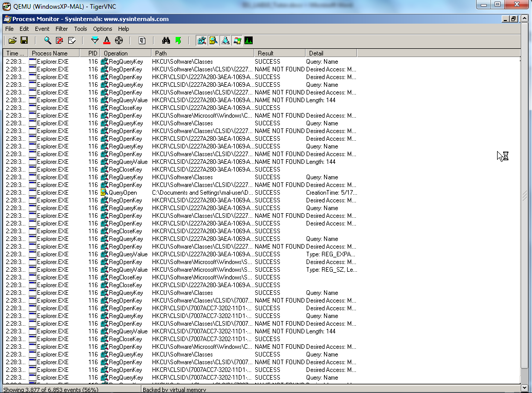The image size is (532, 393).
Task: Click status text Backed by virtual memory
Action: pos(175,389)
